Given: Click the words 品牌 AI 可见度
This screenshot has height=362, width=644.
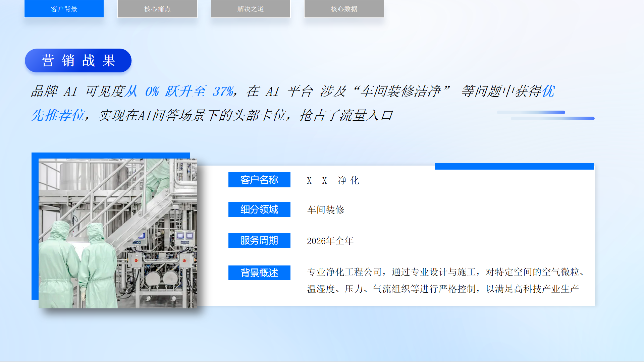Looking at the screenshot, I should pyautogui.click(x=77, y=91).
